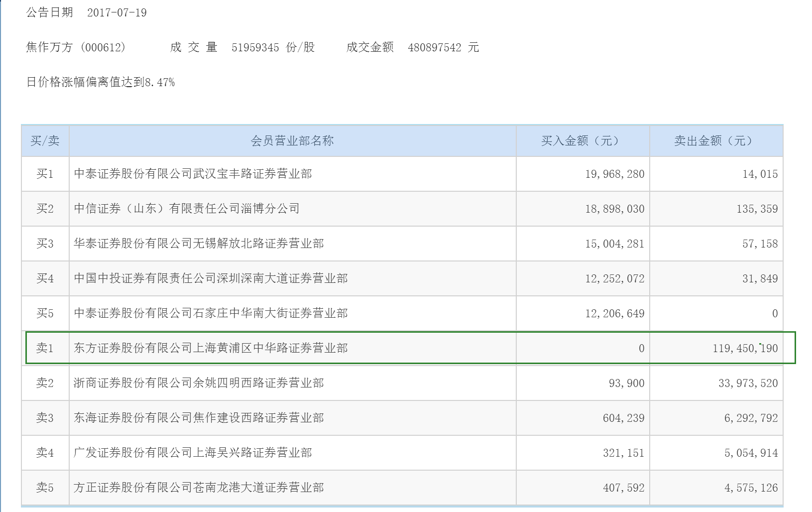Select the stock name 焦作万方 (000612)
Viewport: 812px width, 512px height.
(x=76, y=47)
